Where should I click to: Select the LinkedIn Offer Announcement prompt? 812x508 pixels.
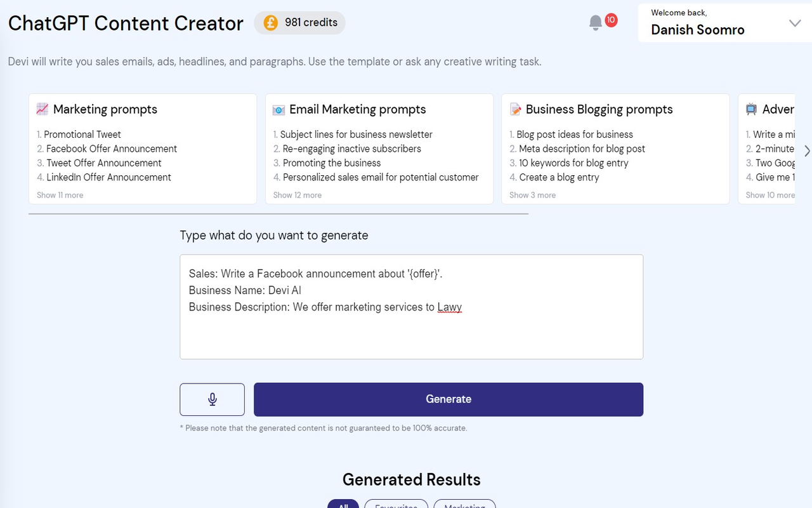pos(108,177)
